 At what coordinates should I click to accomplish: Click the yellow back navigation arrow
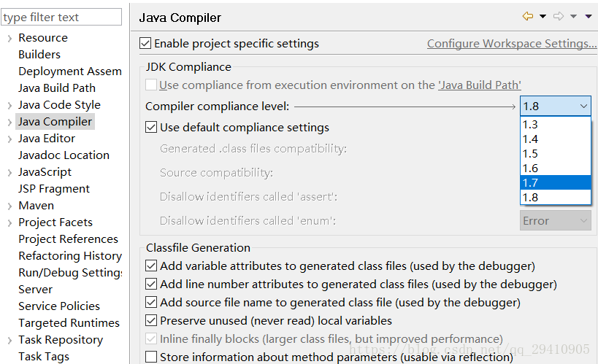point(528,16)
